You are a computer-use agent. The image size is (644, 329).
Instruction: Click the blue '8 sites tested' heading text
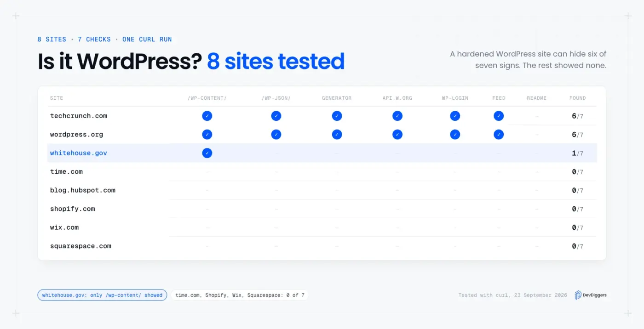[276, 61]
